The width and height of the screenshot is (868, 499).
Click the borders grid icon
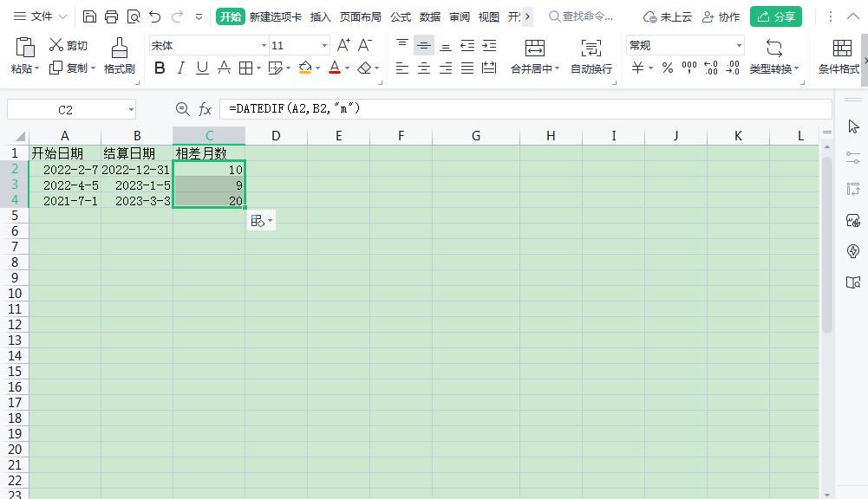pyautogui.click(x=245, y=68)
